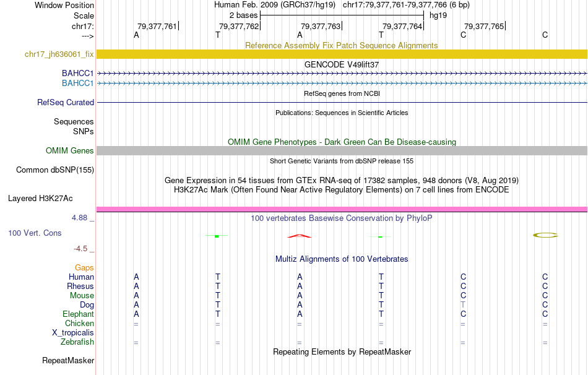588x375 pixels.
Task: Open the GENCODE V49lift37 track title
Action: pyautogui.click(x=342, y=64)
